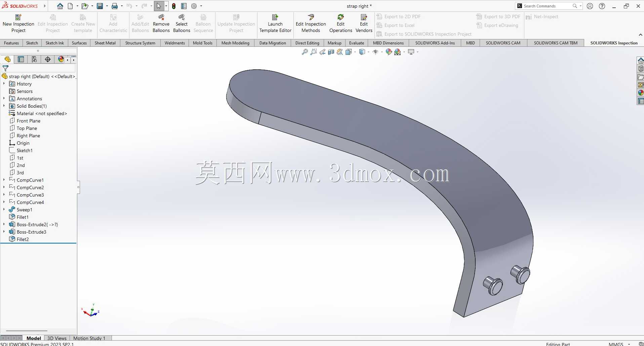The height and width of the screenshot is (346, 644).
Task: Click the View Orientation cube icon
Action: pyautogui.click(x=349, y=52)
